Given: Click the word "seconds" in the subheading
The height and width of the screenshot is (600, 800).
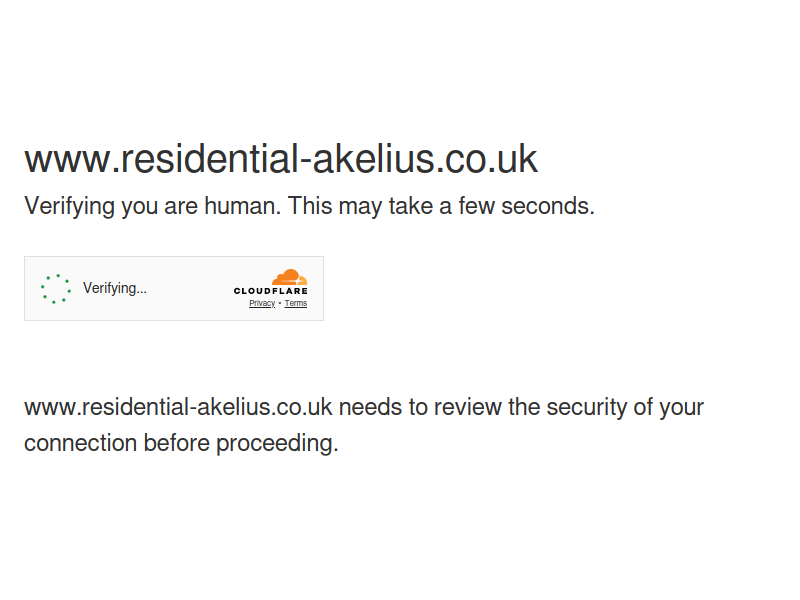Looking at the screenshot, I should pyautogui.click(x=545, y=206).
